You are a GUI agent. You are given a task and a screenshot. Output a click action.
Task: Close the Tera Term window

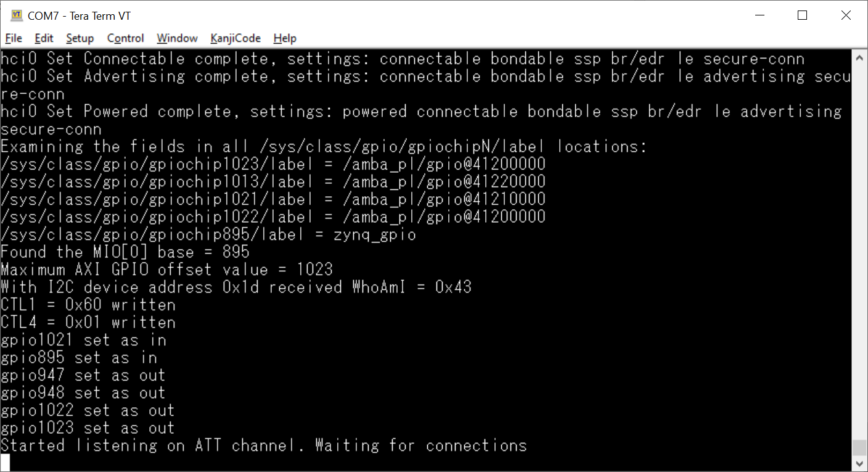(x=845, y=15)
